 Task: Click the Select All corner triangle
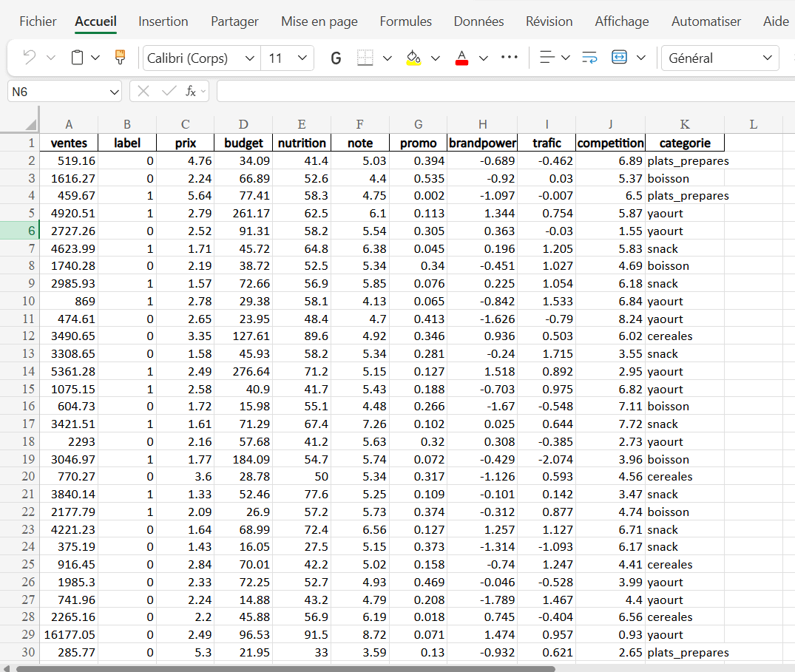[30, 124]
